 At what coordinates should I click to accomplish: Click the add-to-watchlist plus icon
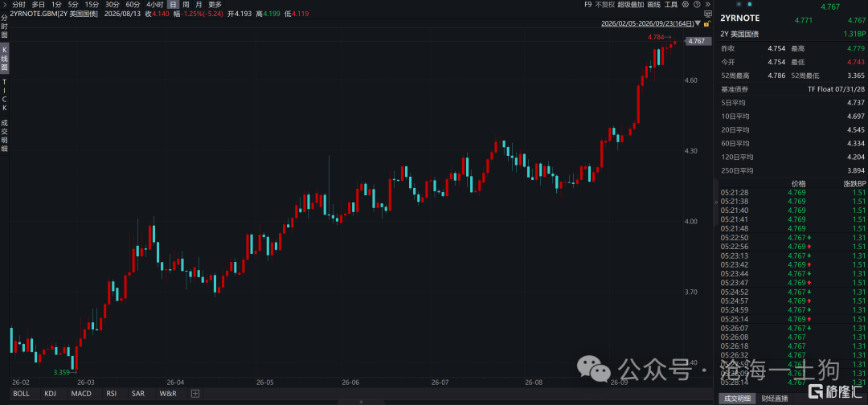(739, 4)
